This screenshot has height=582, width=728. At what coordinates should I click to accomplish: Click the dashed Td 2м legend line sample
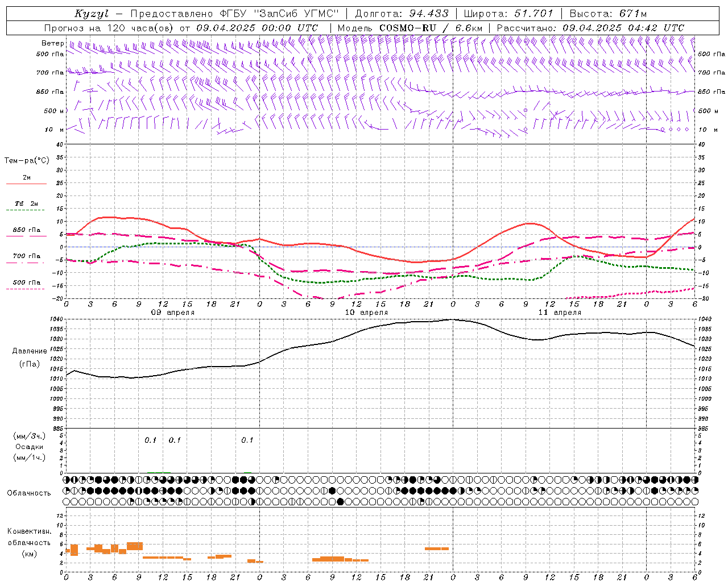27,210
